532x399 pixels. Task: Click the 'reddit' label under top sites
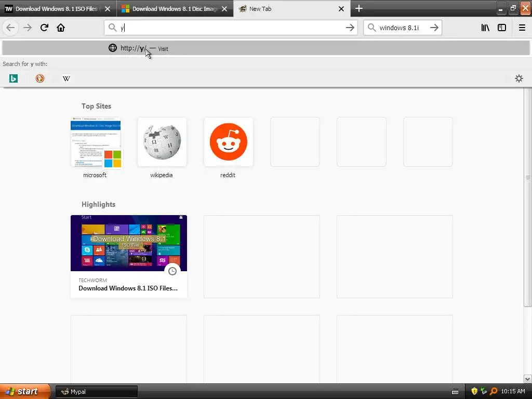[228, 175]
